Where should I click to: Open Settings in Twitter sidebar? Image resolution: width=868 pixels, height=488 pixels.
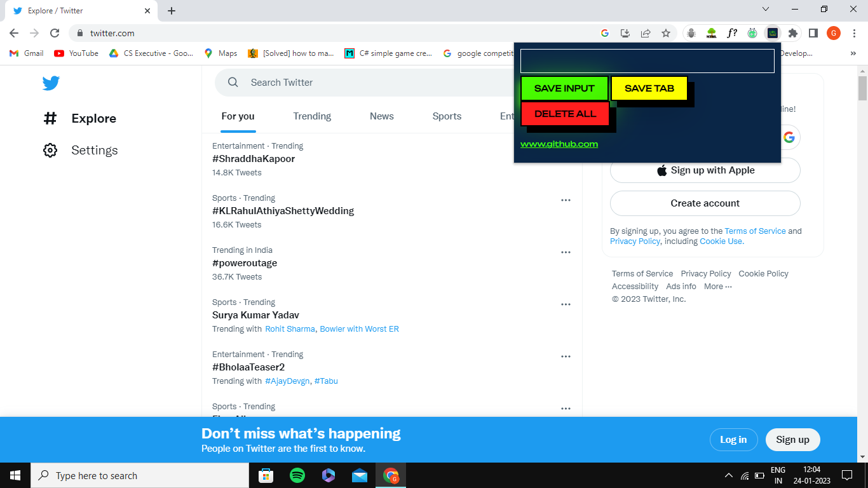[80, 150]
